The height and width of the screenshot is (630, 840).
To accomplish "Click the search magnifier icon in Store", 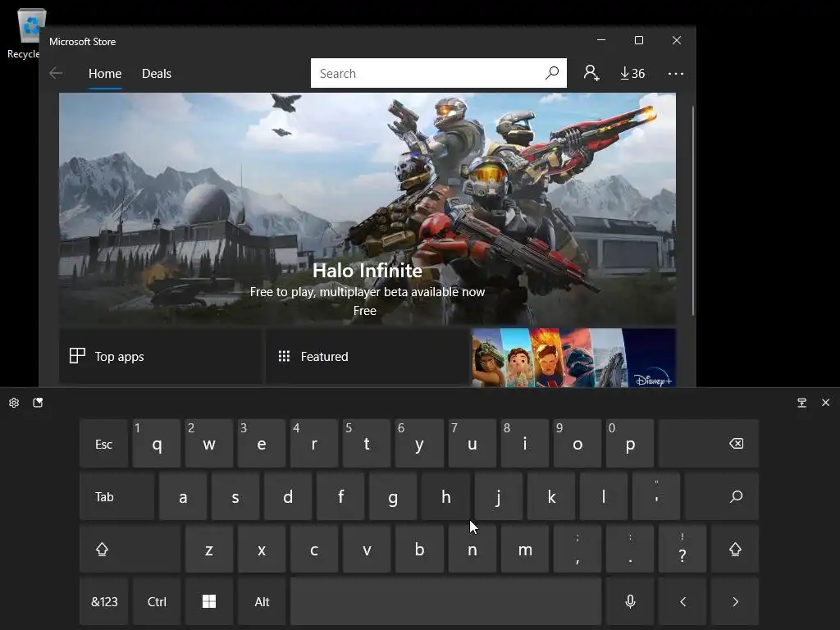I will click(x=552, y=73).
